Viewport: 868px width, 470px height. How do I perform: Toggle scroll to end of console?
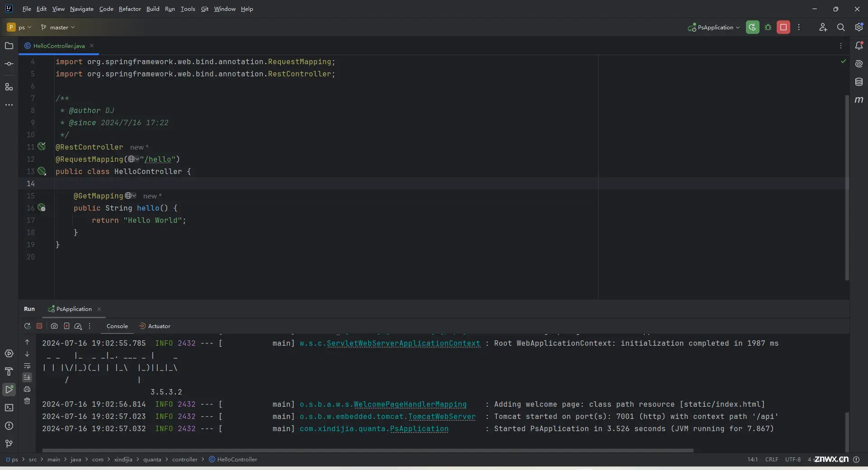(x=27, y=377)
